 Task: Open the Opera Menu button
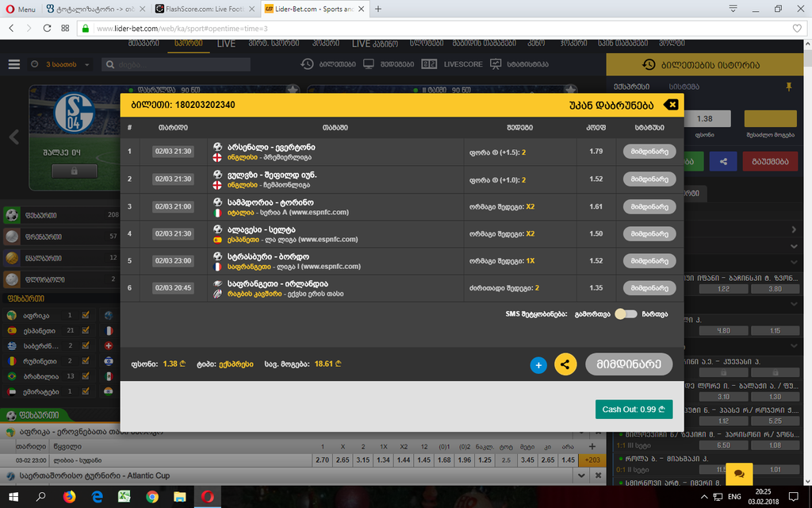(x=20, y=9)
